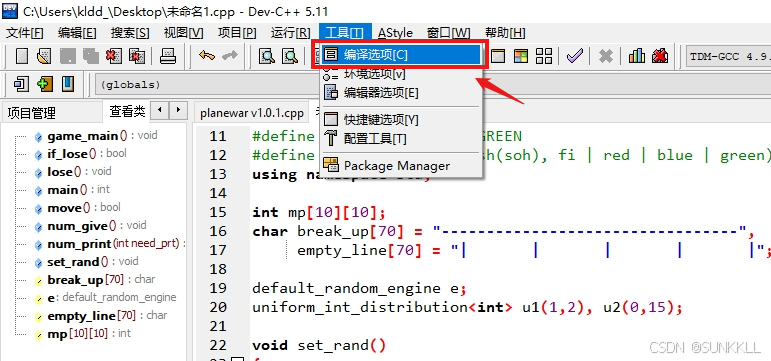
Task: Click the right arrow next to 查看类 tab
Action: [178, 110]
